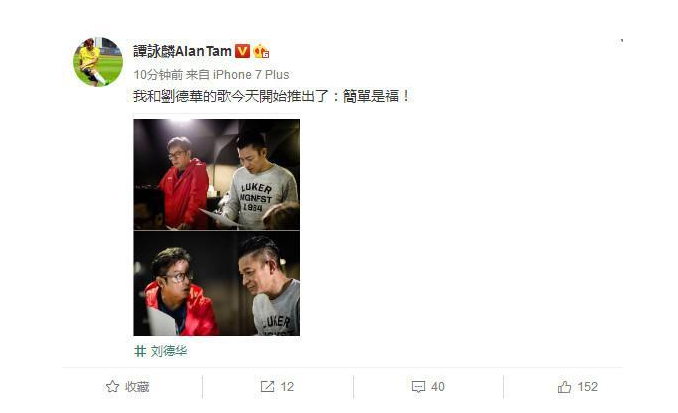Screen dimensions: 678x413
Task: Click the 譚詠麟AlanTam username link
Action: point(182,51)
